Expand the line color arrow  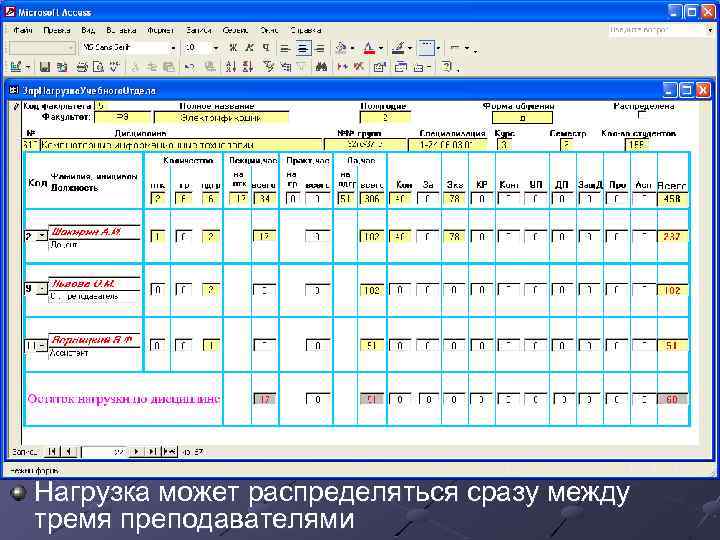(410, 48)
